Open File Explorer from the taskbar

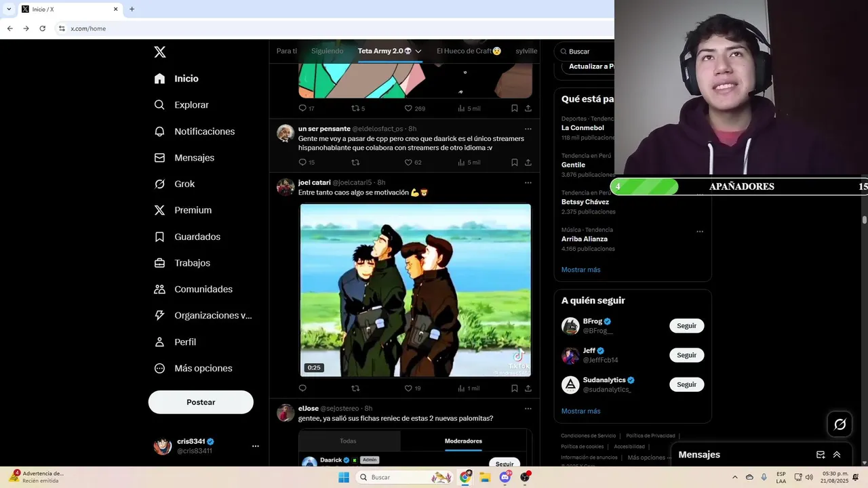pyautogui.click(x=485, y=477)
